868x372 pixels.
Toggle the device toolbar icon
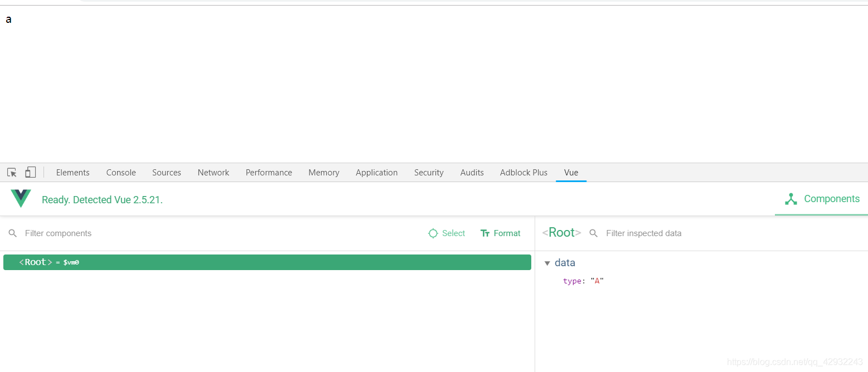pos(30,173)
